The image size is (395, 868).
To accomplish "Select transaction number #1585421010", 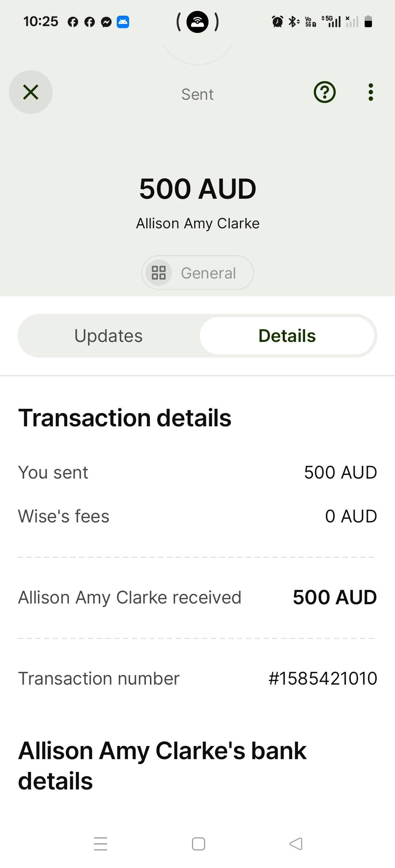I will (323, 678).
